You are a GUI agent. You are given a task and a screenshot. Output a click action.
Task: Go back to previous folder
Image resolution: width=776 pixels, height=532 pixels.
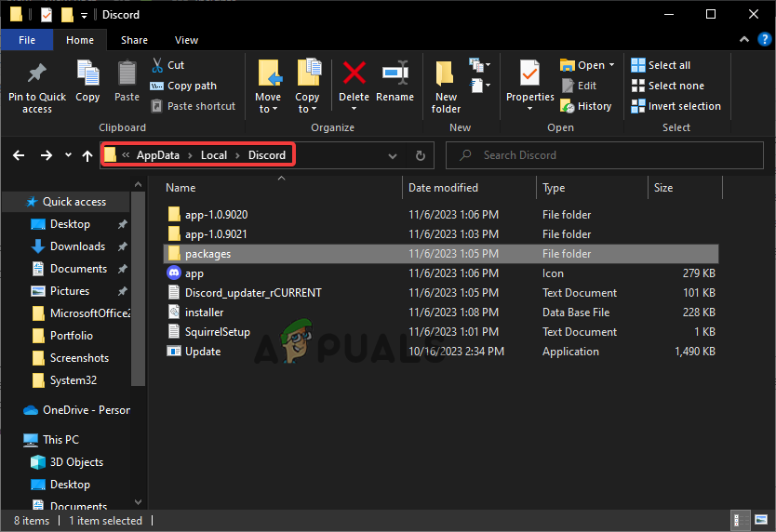19,155
